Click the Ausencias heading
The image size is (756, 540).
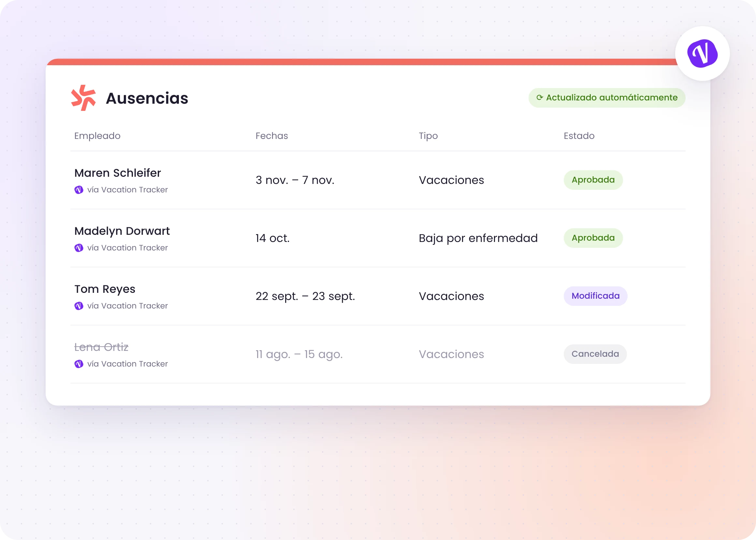tap(147, 98)
